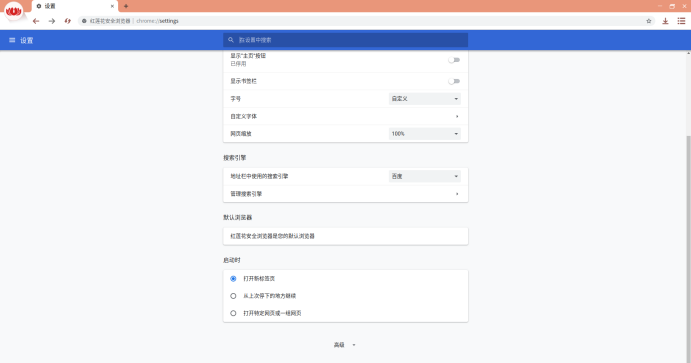
Task: Toggle the 显示"主页"按钮 switch
Action: (454, 60)
